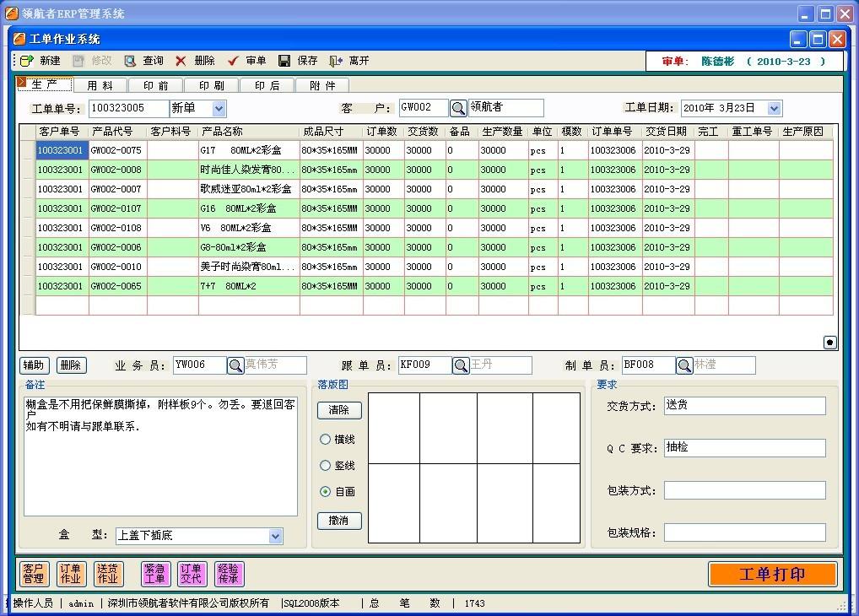Click the cell 歌威迷亚80ml*2彩盒
Viewport: 859px width, 616px height.
248,189
